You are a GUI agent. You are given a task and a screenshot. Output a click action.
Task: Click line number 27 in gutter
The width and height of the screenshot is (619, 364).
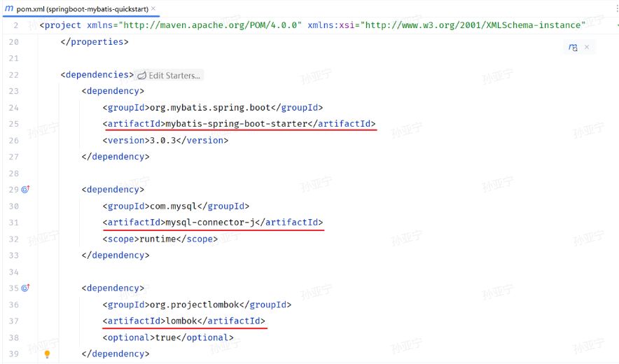(14, 157)
